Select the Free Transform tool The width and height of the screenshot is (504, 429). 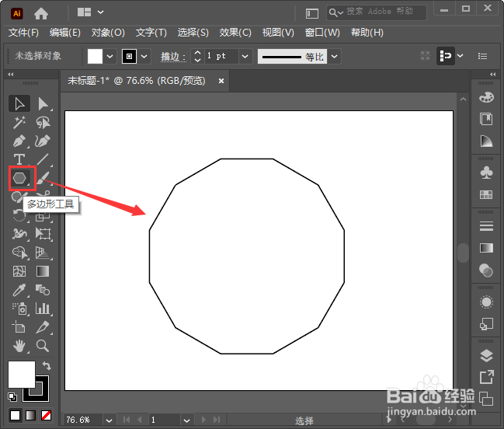43,234
